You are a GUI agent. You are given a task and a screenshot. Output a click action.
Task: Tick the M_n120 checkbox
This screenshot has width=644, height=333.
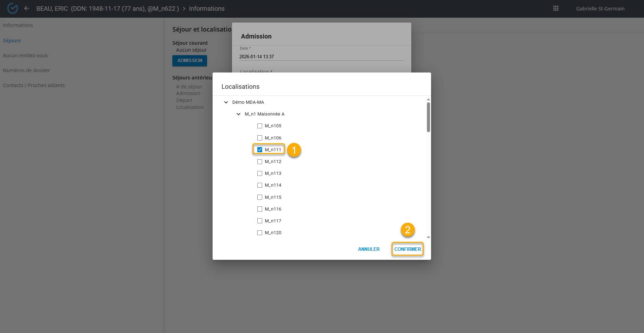[x=260, y=233]
